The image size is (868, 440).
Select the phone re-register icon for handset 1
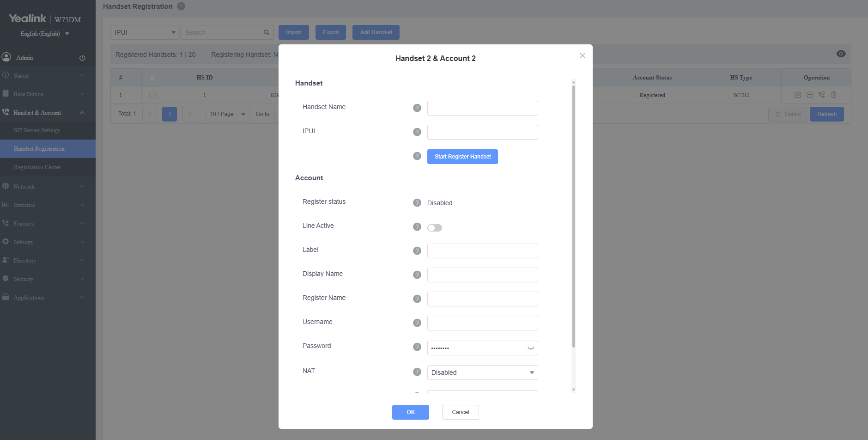point(822,95)
